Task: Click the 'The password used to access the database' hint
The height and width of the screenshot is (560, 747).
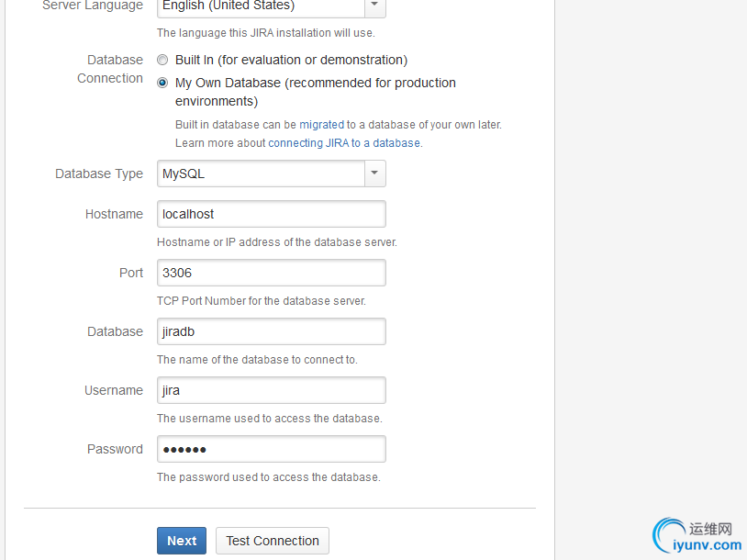Action: click(269, 477)
